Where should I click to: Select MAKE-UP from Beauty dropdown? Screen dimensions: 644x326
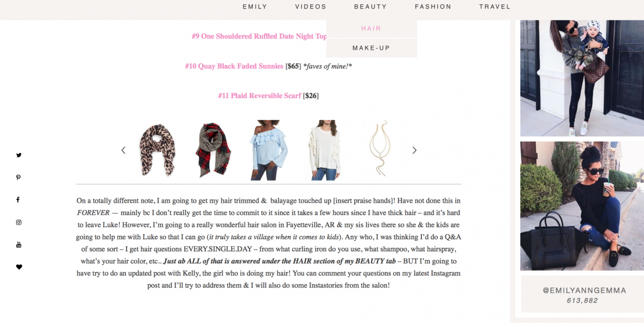[371, 48]
